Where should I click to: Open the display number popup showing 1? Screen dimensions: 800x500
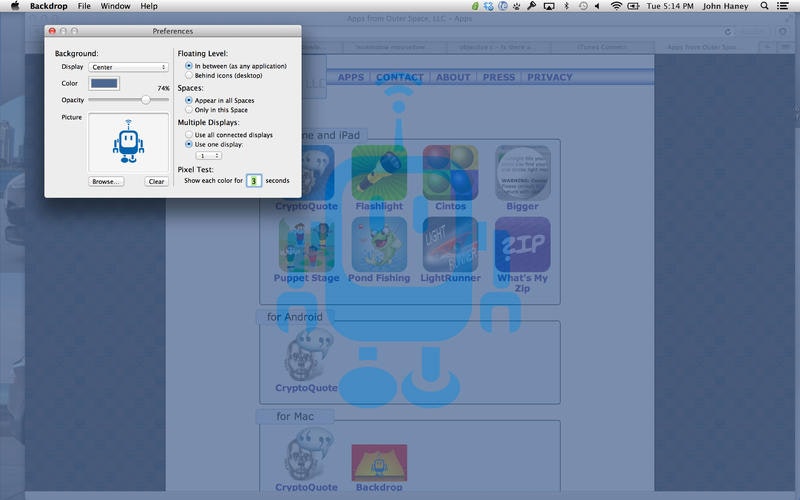[209, 156]
